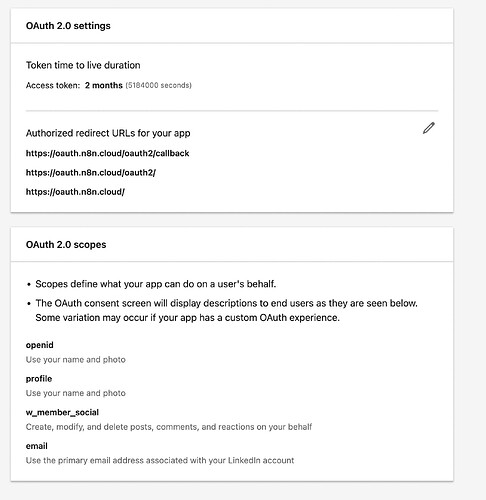Select the 2 months access token value

click(x=104, y=85)
